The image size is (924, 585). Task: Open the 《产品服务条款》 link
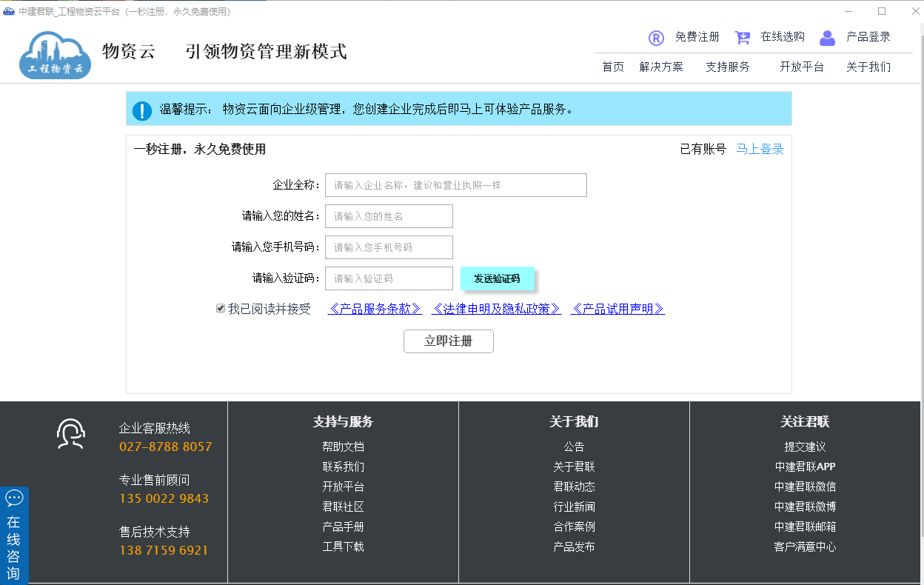tap(375, 308)
